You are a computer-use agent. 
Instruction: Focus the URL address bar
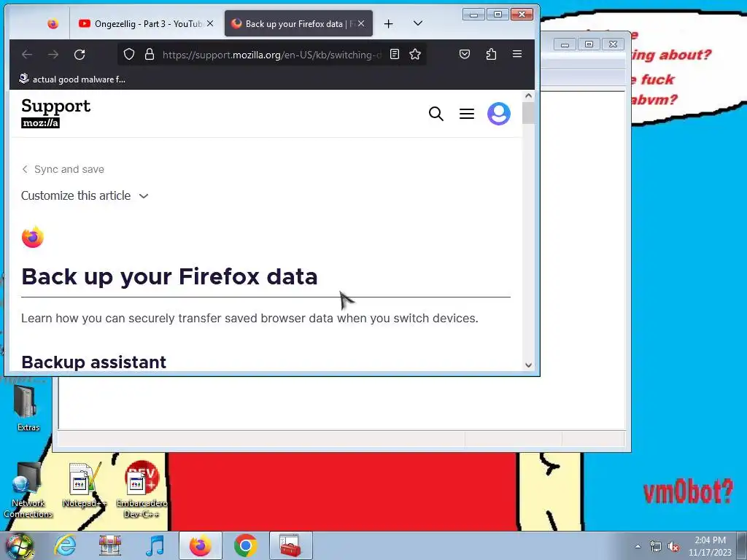click(x=271, y=54)
